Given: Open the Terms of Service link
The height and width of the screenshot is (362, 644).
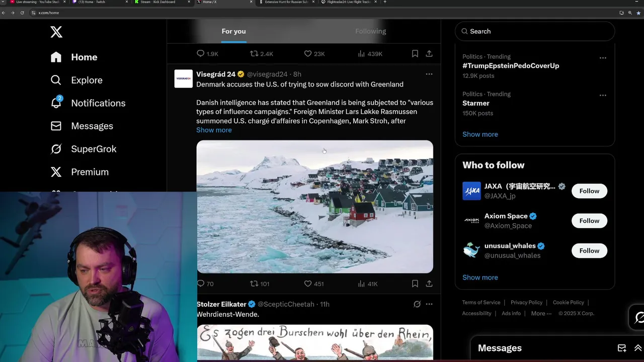Looking at the screenshot, I should click(x=481, y=302).
